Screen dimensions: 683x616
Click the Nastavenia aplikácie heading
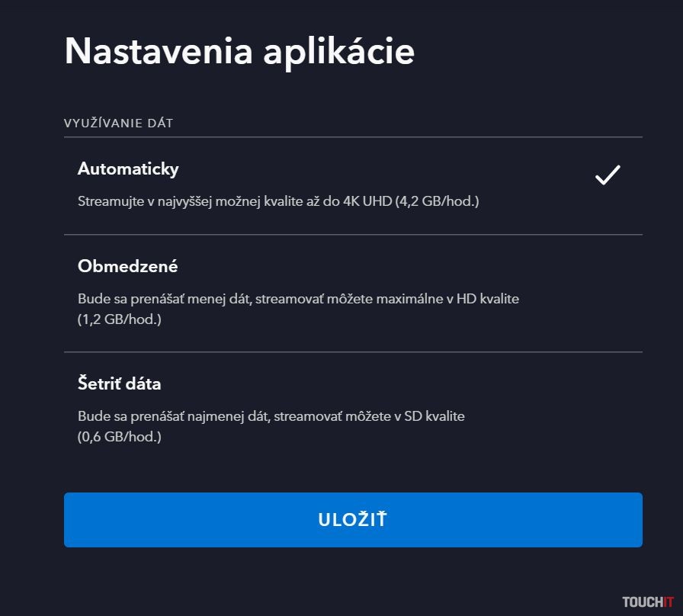tap(239, 51)
